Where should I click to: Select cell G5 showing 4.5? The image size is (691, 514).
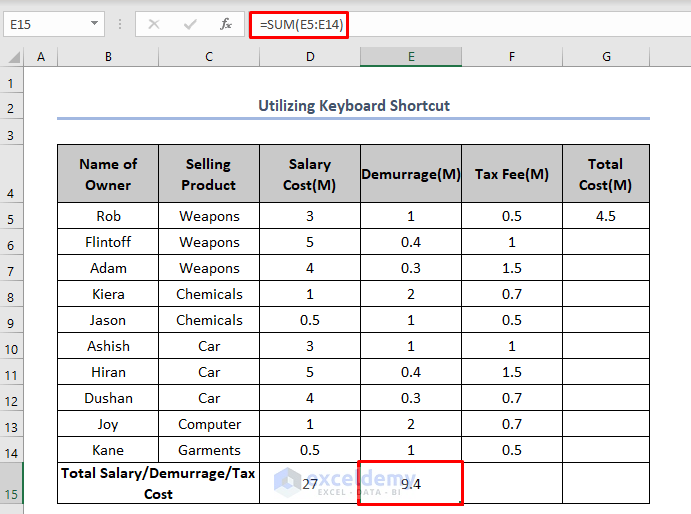605,216
